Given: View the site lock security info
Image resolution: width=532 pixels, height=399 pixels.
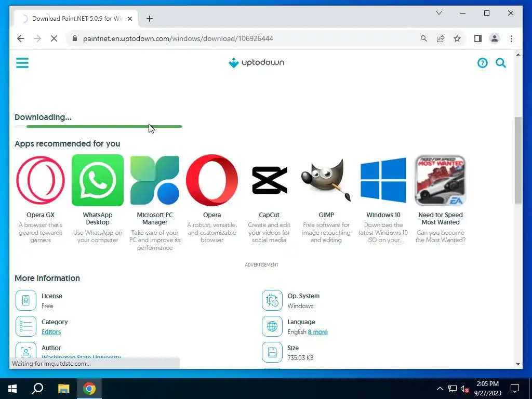Looking at the screenshot, I should pos(75,38).
